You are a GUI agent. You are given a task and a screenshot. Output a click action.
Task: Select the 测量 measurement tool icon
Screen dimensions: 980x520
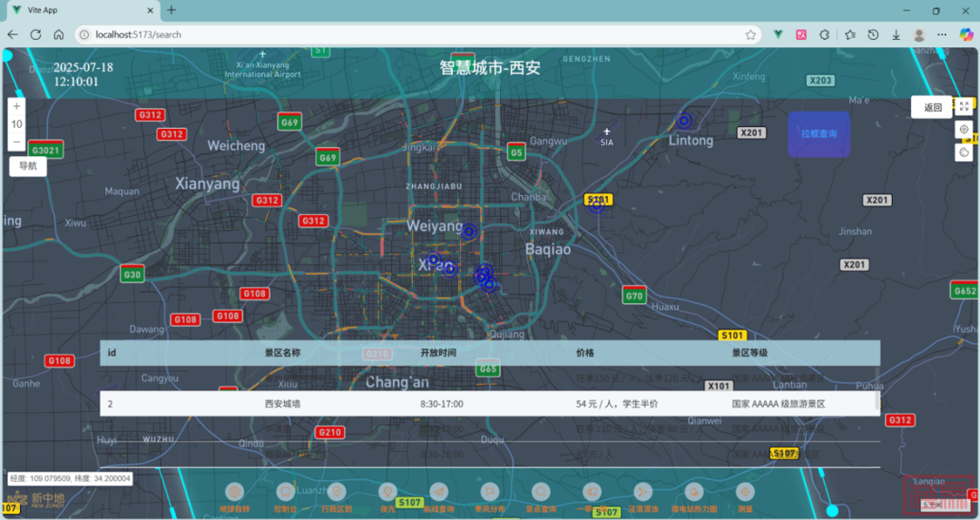point(745,491)
